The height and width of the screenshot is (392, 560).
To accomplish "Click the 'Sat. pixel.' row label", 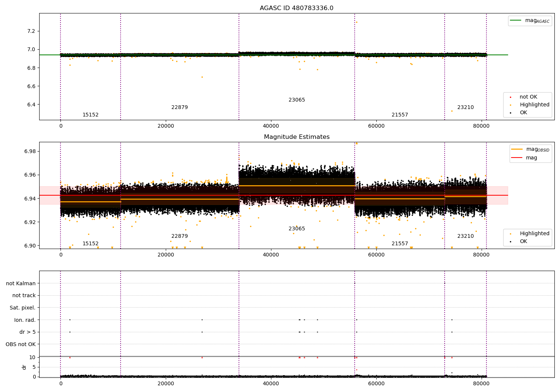I will click(23, 308).
